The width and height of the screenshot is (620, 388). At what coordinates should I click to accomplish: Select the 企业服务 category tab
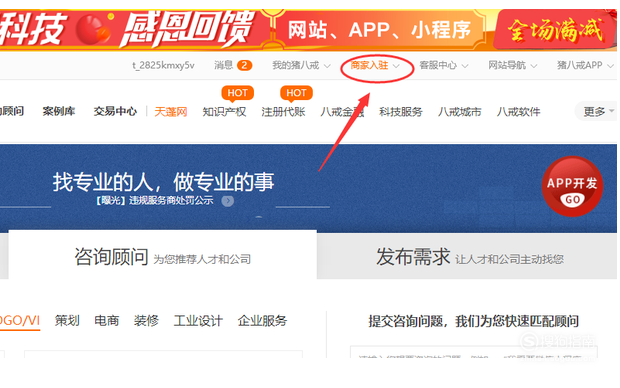[262, 320]
